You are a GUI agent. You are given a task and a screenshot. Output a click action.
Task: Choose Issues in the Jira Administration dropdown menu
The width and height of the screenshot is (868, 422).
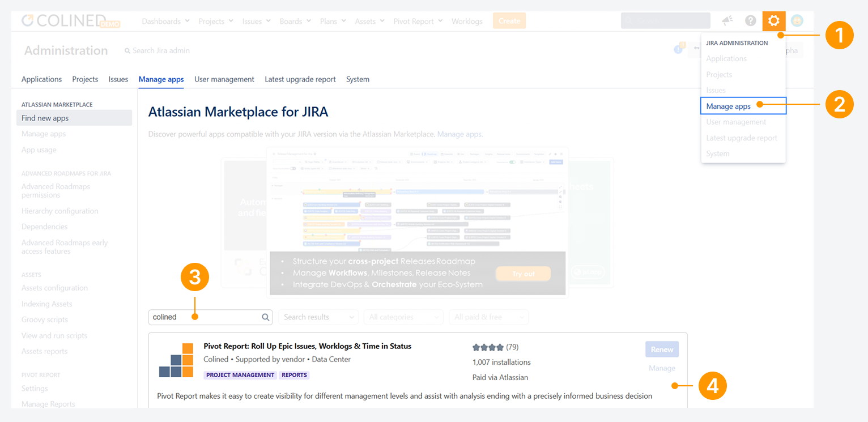743,90
